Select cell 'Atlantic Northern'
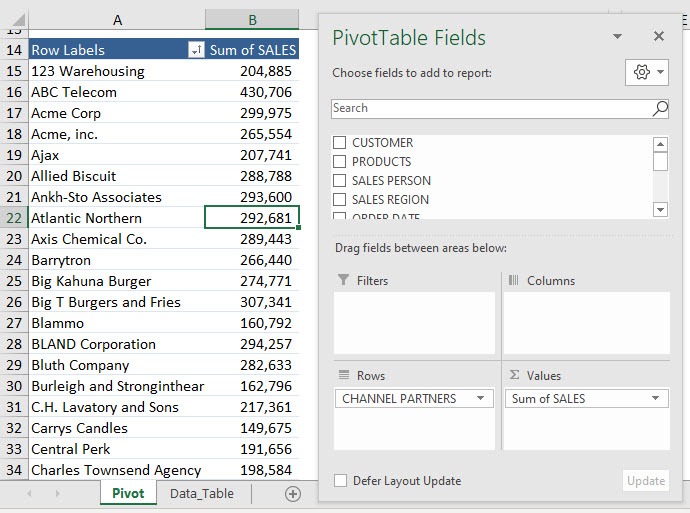Screen dimensions: 690x513 click(117, 218)
